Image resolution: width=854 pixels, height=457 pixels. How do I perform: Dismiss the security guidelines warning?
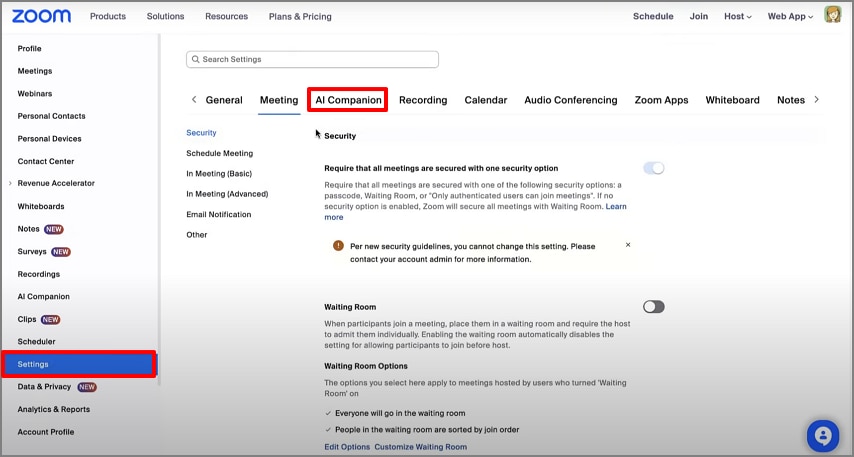[628, 244]
